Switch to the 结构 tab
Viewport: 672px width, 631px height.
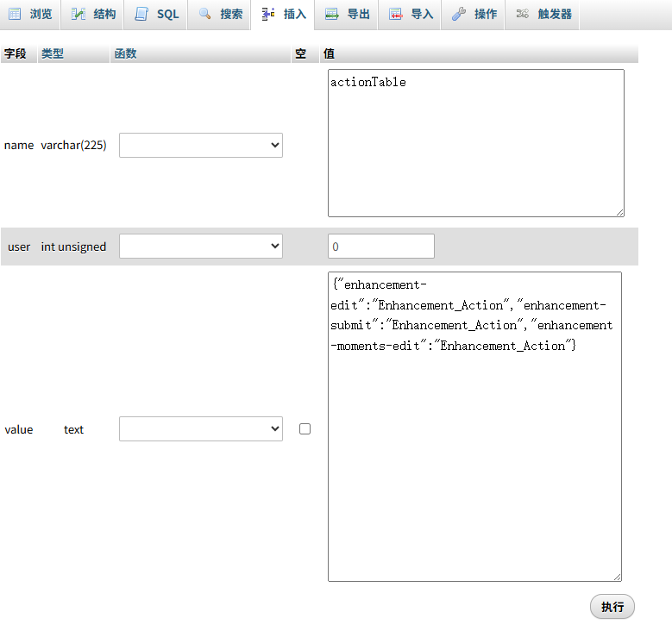coord(104,15)
